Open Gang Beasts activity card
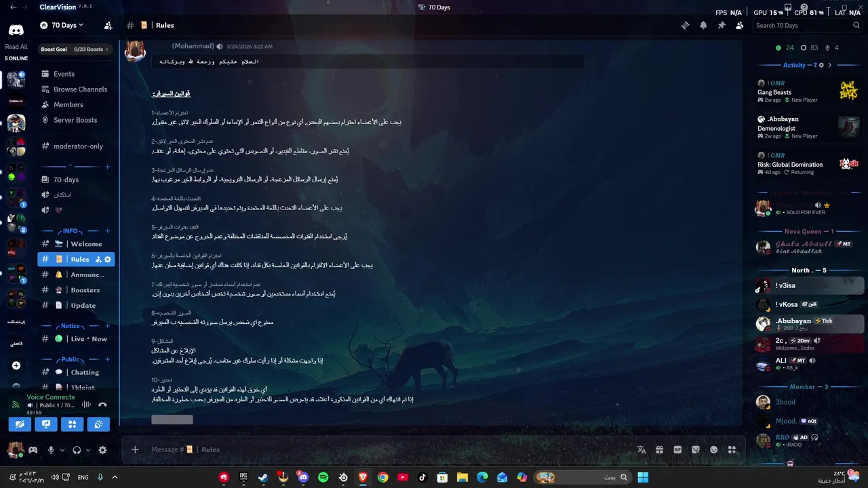Viewport: 868px width, 488px height. (808, 91)
